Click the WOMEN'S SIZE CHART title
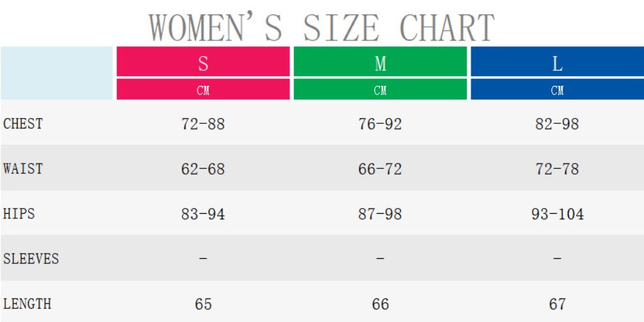Image resolution: width=644 pixels, height=322 pixels. [322, 27]
